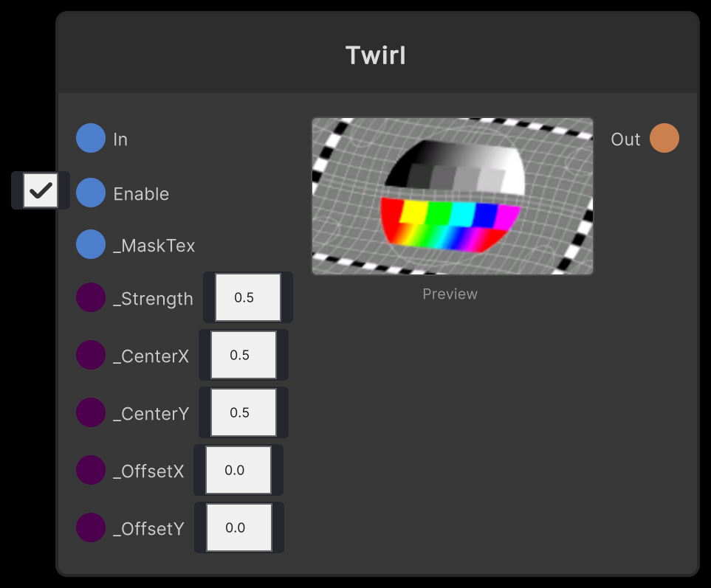Click the Preview label to collapse preview

click(450, 294)
